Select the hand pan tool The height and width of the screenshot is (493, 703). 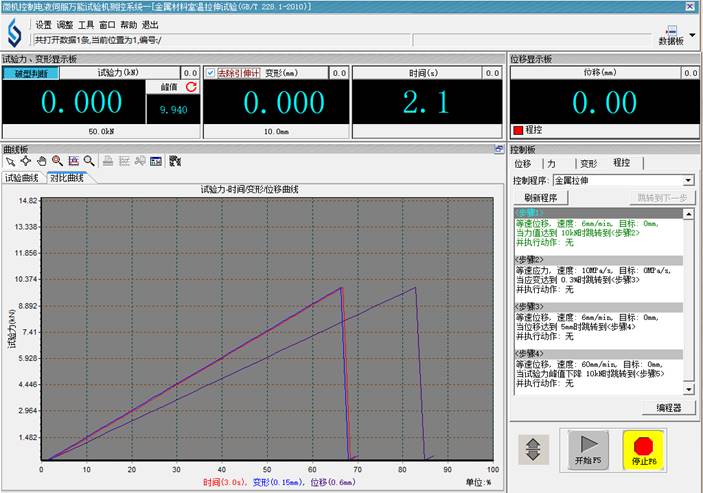coord(41,160)
